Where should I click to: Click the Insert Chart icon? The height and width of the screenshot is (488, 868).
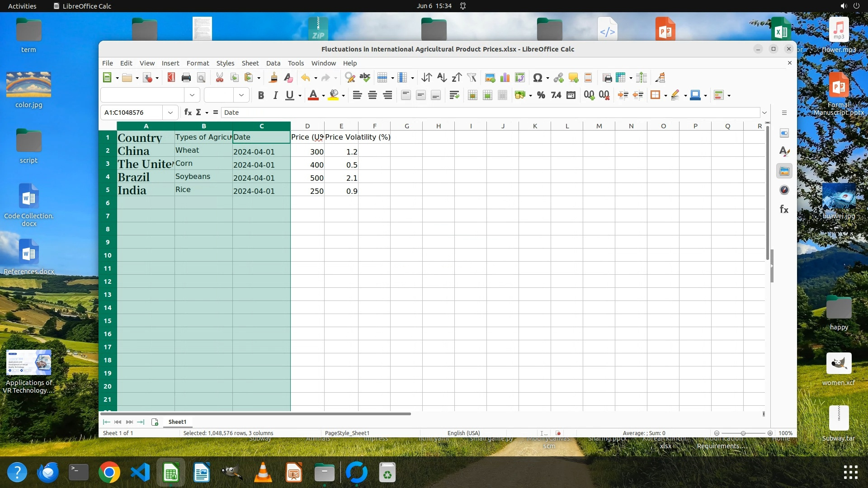pos(505,78)
